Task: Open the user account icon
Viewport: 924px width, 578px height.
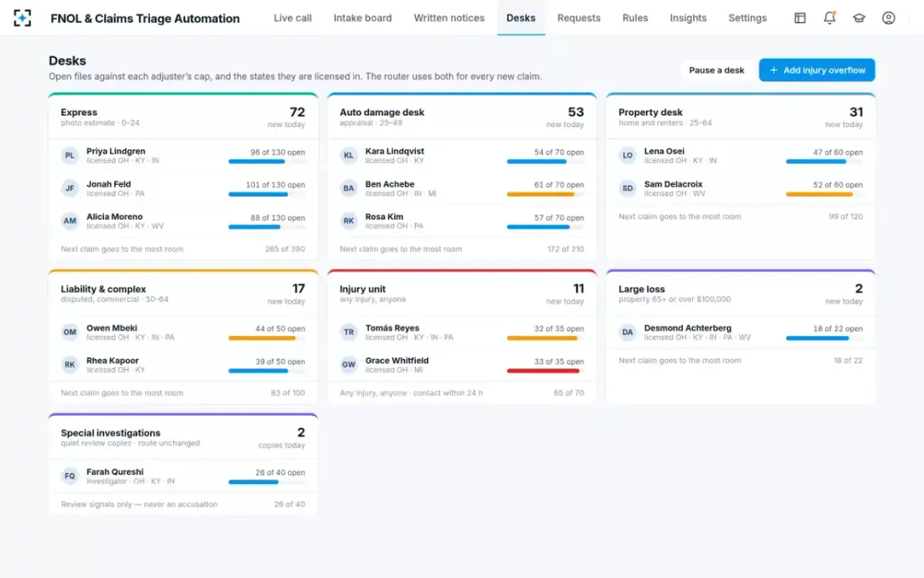Action: click(x=889, y=18)
